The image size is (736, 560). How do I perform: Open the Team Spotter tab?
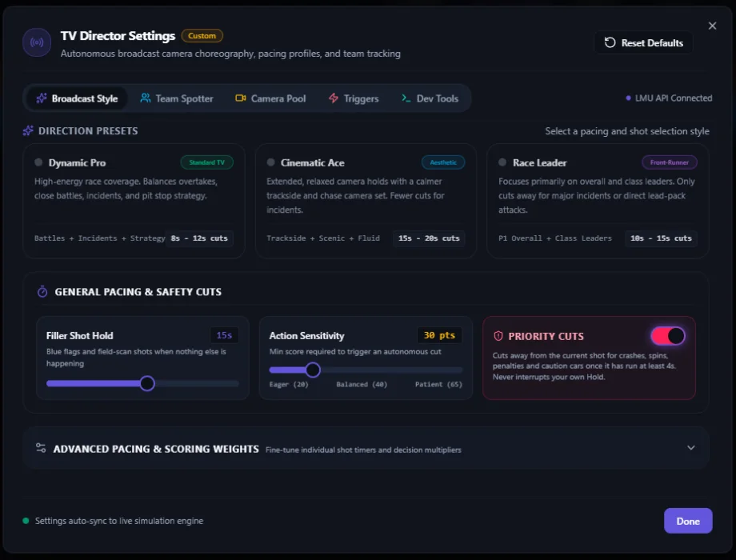coord(177,98)
